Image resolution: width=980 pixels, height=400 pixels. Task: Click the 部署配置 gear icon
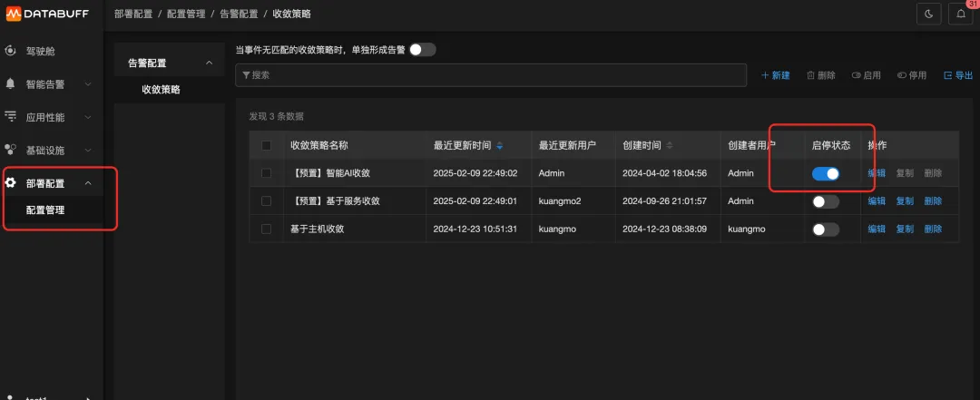10,183
